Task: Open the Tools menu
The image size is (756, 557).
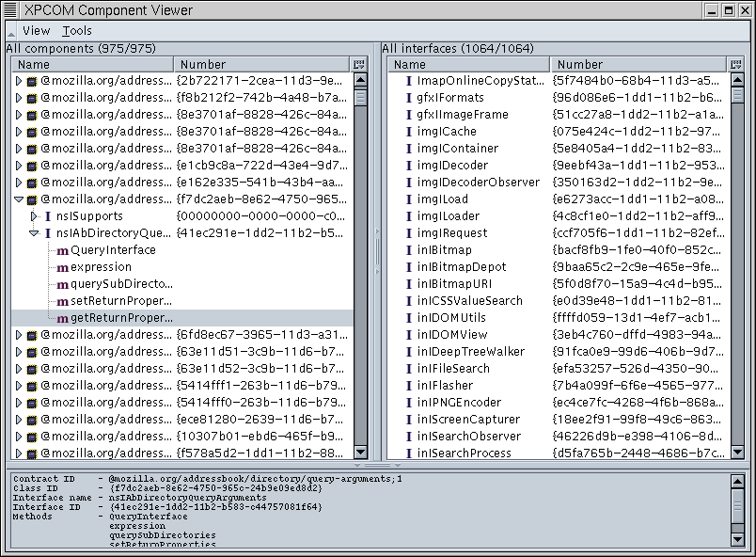Action: pos(77,31)
